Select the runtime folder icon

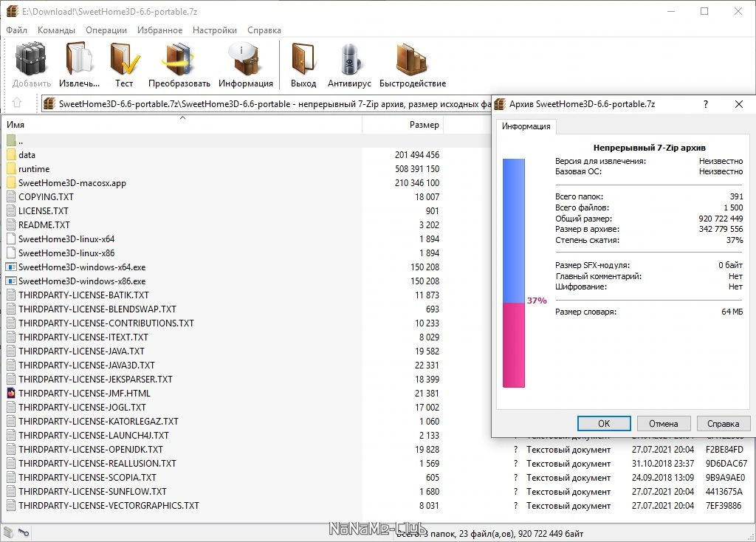point(12,169)
